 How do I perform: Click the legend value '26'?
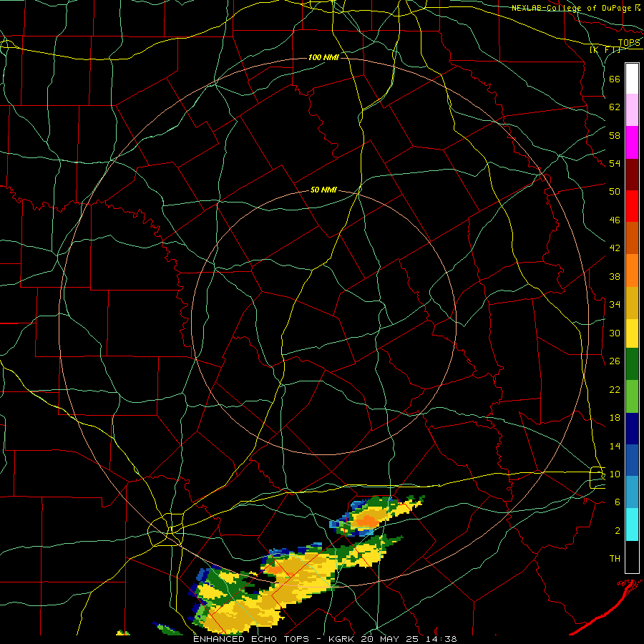click(615, 361)
